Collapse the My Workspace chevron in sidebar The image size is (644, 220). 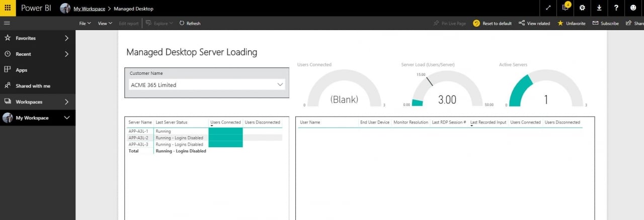coord(67,118)
